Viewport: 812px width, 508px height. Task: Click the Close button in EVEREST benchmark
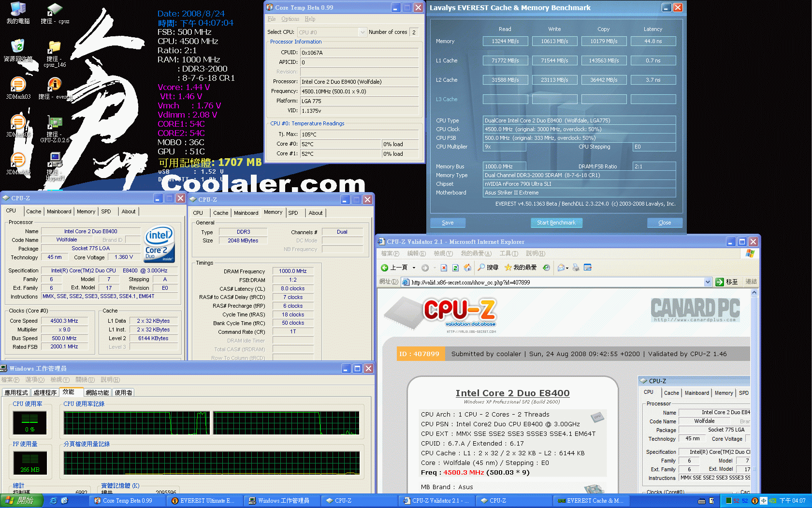[x=665, y=223]
